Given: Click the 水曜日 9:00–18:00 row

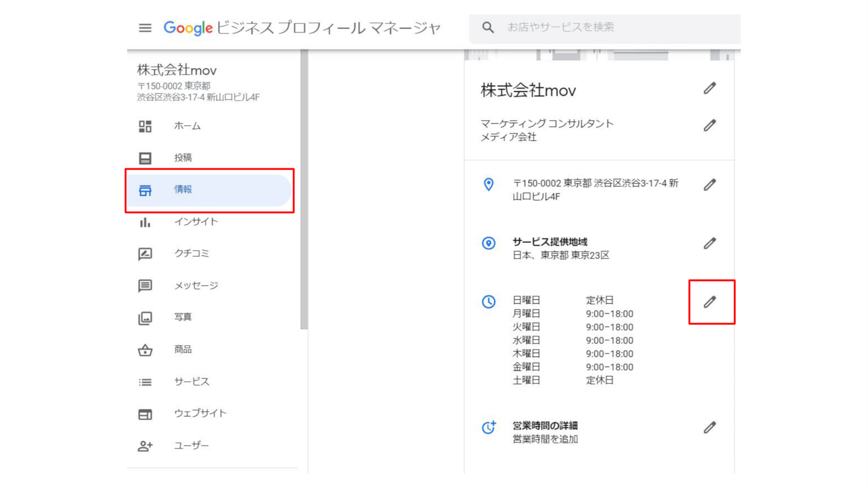Looking at the screenshot, I should (573, 341).
